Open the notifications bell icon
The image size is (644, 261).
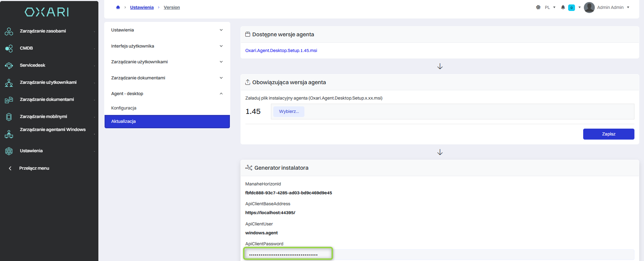[x=563, y=7]
